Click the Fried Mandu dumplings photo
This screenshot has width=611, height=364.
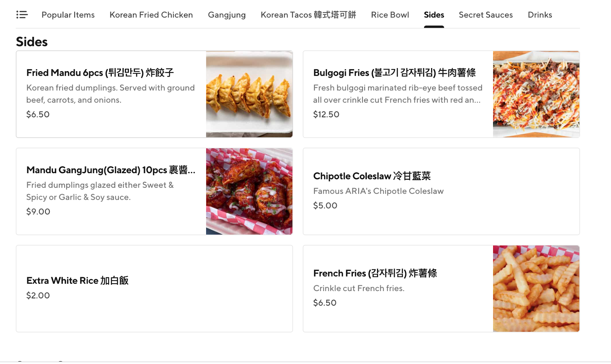click(249, 94)
